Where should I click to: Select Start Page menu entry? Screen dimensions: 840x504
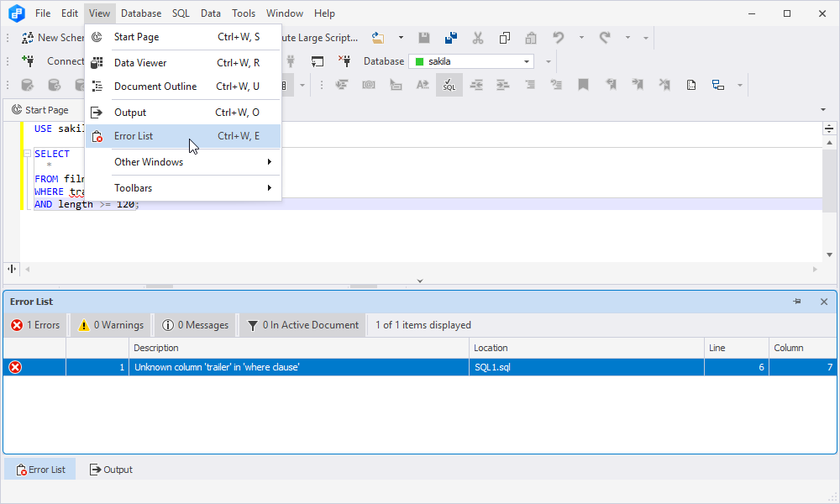click(x=182, y=37)
